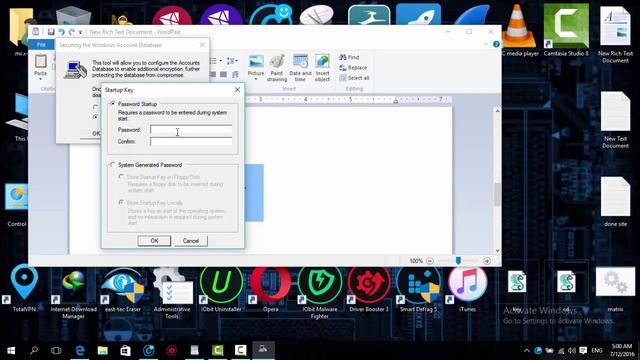The image size is (640, 360).
Task: Open the VLC media player desktop icon
Action: tap(518, 30)
